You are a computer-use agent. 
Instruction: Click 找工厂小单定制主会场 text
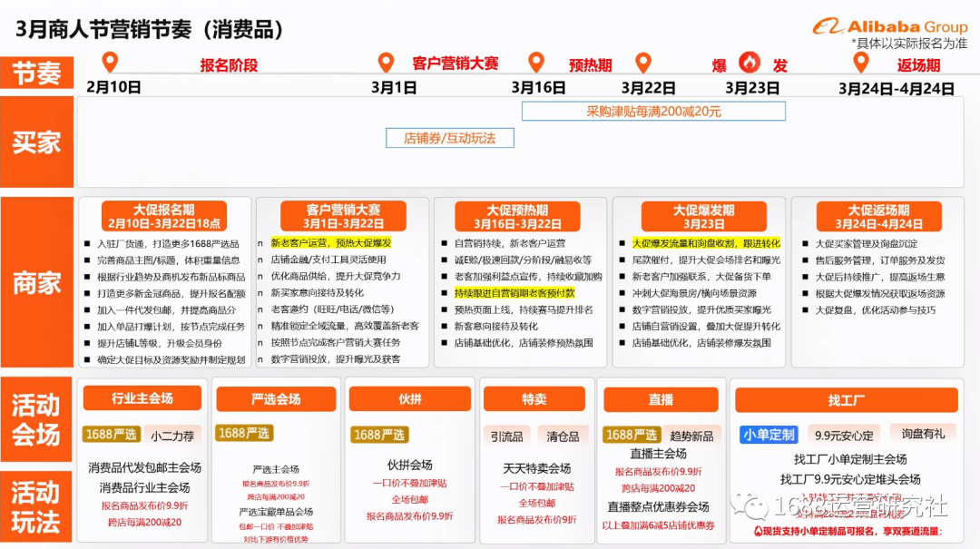850,459
